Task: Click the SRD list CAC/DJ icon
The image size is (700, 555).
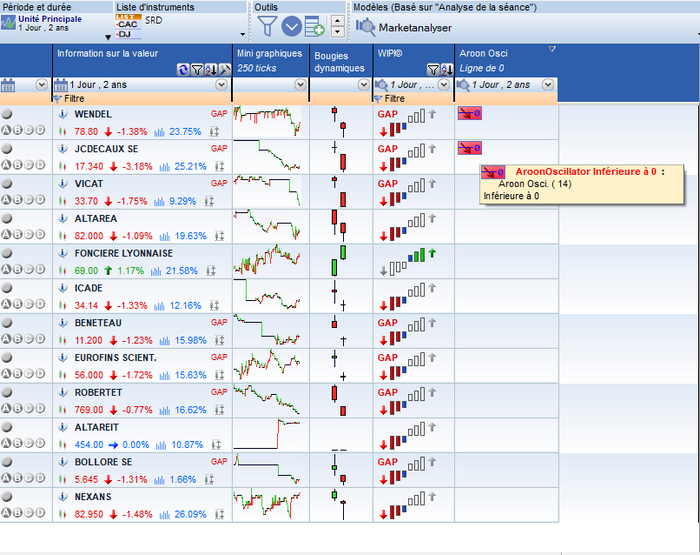Action: pyautogui.click(x=128, y=26)
